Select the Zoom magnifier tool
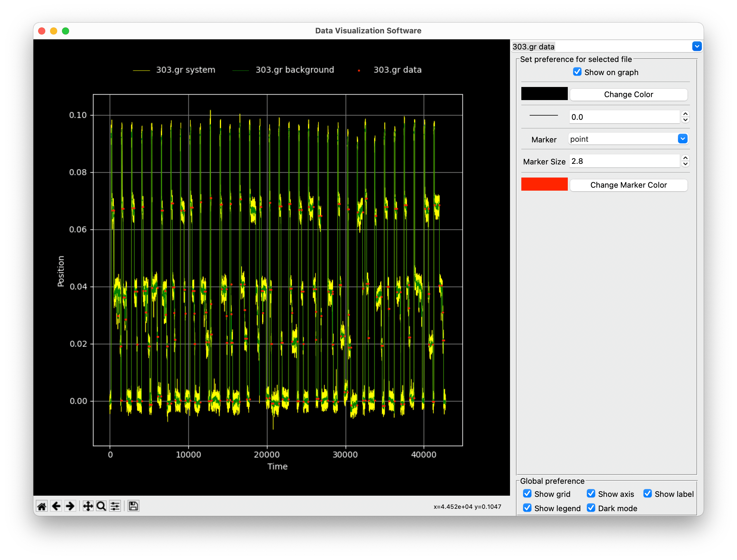The height and width of the screenshot is (560, 737). click(x=101, y=506)
